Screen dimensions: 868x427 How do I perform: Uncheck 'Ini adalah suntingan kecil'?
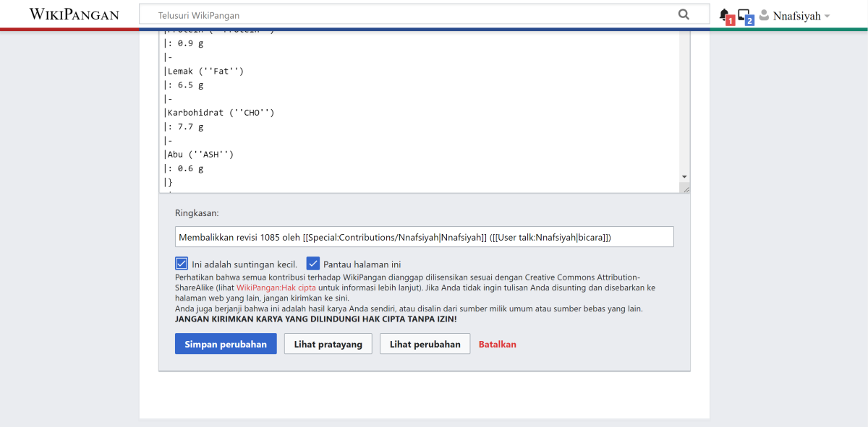tap(182, 263)
